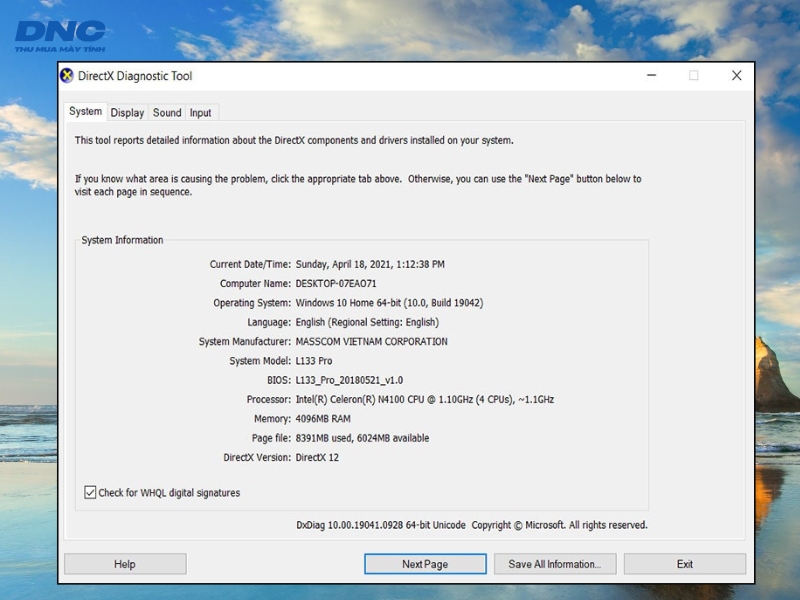The width and height of the screenshot is (800, 600).
Task: Click Save All Information button
Action: 555,564
